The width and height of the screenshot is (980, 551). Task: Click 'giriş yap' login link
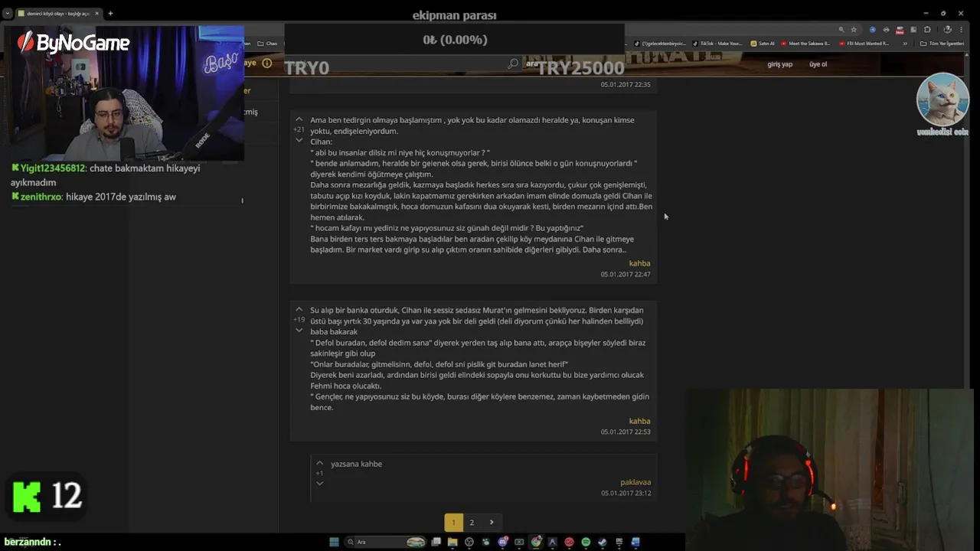pyautogui.click(x=780, y=64)
